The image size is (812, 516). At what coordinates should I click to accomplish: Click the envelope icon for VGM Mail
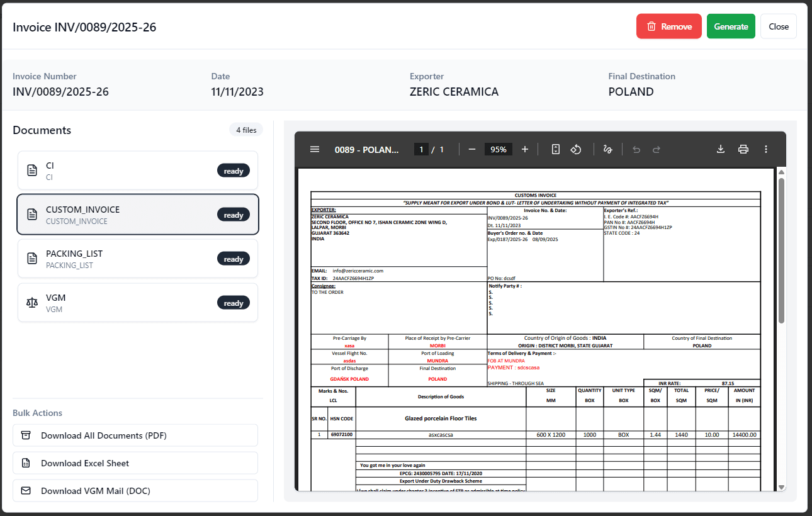pyautogui.click(x=26, y=491)
